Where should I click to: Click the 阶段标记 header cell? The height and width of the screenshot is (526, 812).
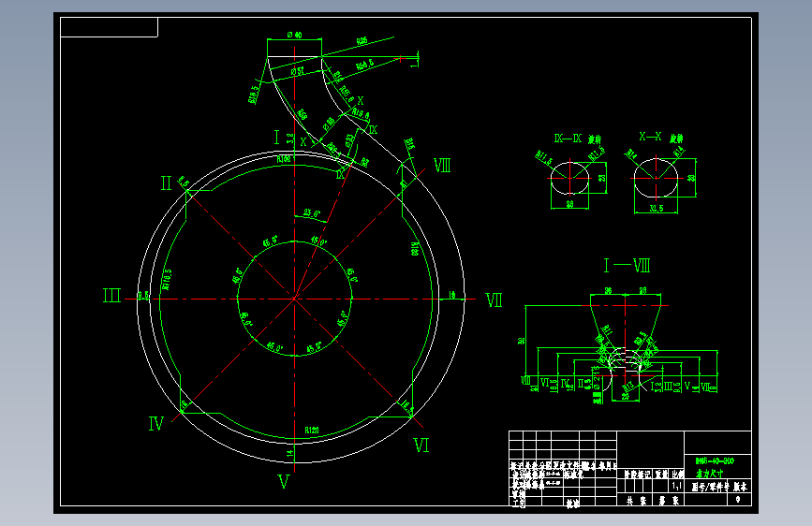pyautogui.click(x=637, y=474)
